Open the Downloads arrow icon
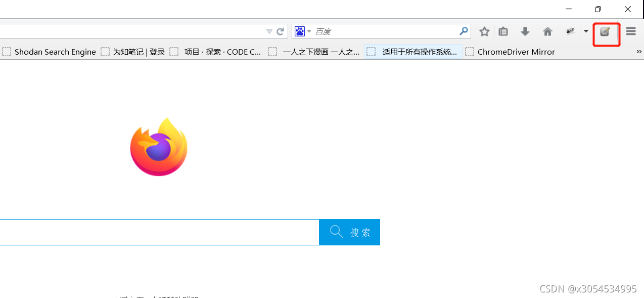Viewport: 644px width, 298px height. pos(525,32)
